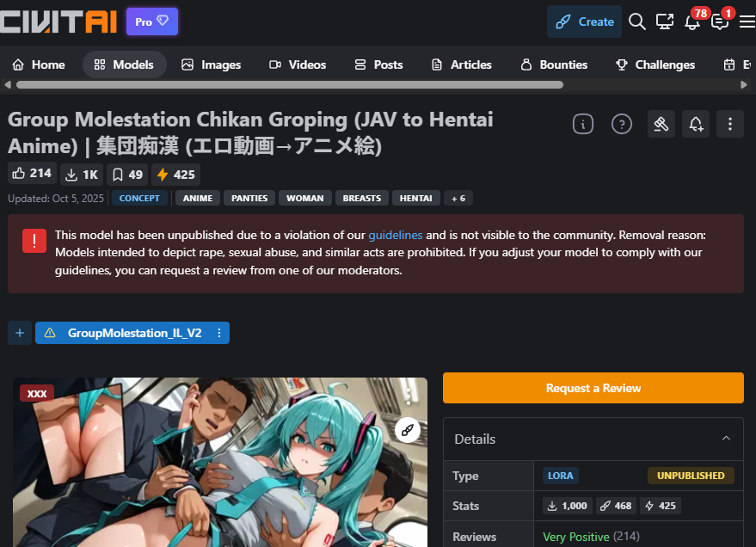Click the 1K downloads stat
756x547 pixels.
click(82, 175)
